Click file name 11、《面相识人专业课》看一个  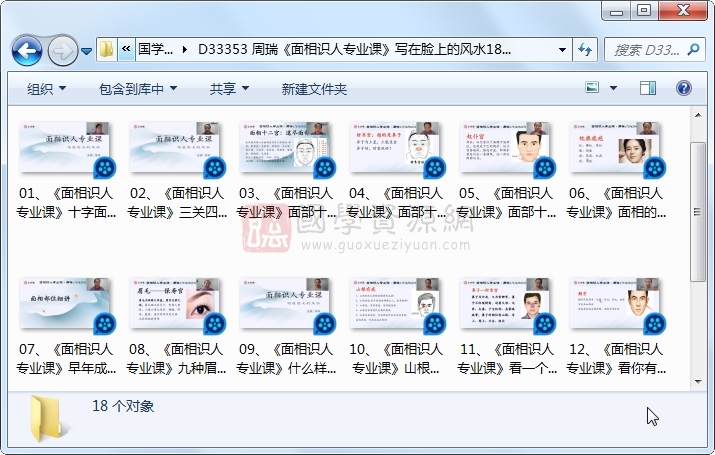[x=506, y=359]
